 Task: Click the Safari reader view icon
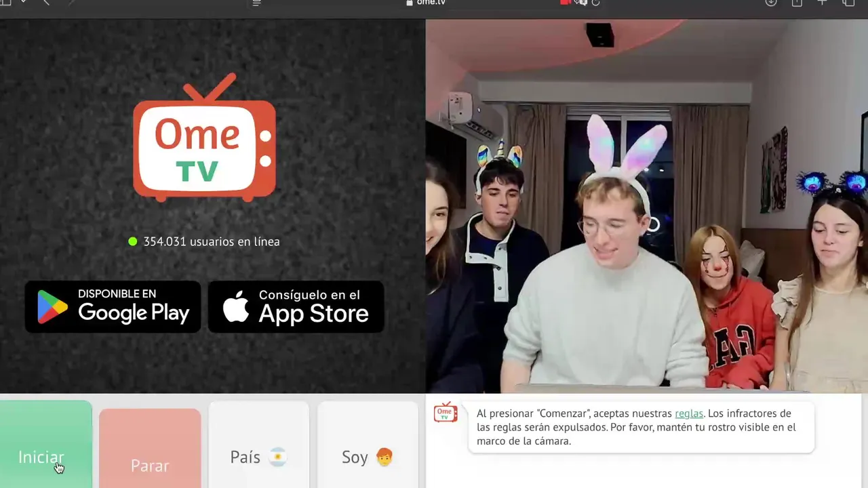256,3
